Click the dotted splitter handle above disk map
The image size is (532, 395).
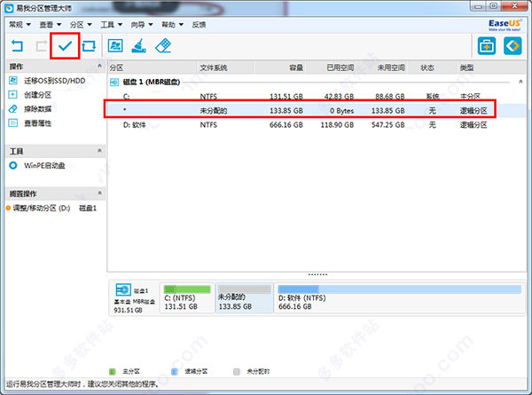click(317, 274)
